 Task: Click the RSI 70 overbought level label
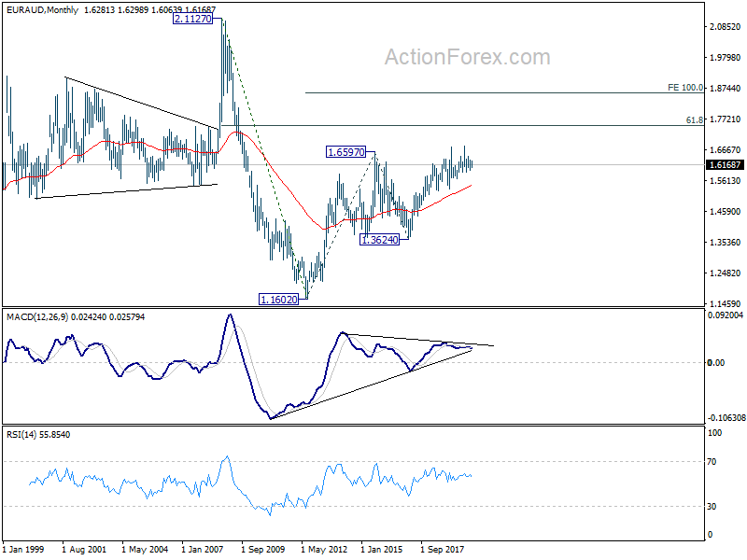click(x=712, y=462)
